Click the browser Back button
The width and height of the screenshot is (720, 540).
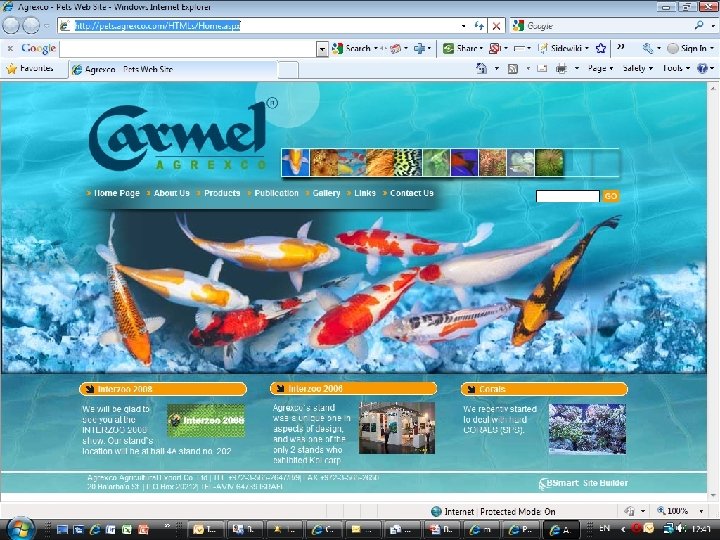[11, 26]
